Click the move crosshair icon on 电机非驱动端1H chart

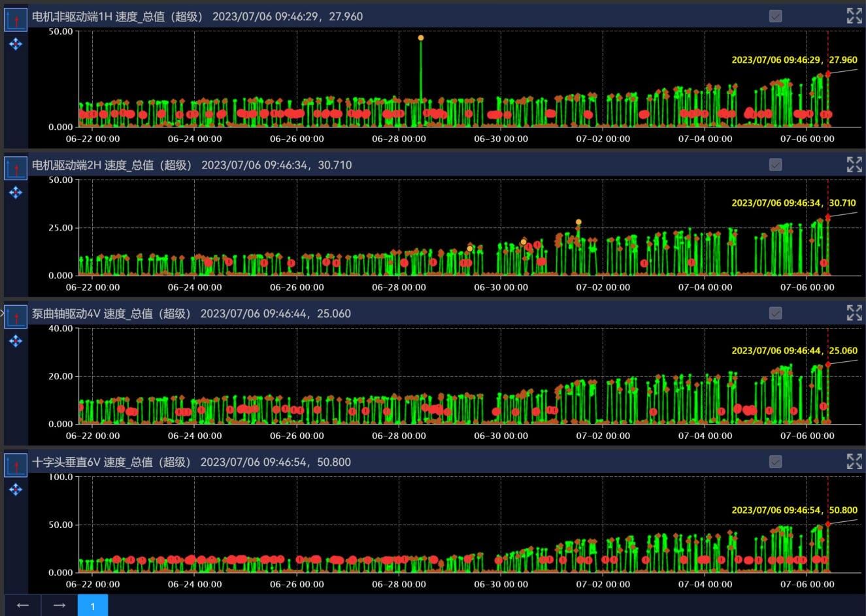pos(16,44)
